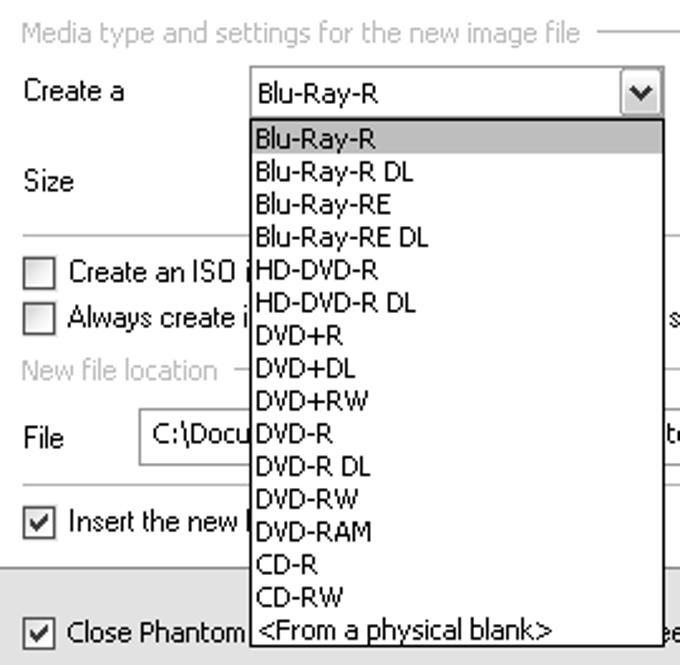Pick DVD+R from media list
The image size is (680, 665).
[x=457, y=336]
